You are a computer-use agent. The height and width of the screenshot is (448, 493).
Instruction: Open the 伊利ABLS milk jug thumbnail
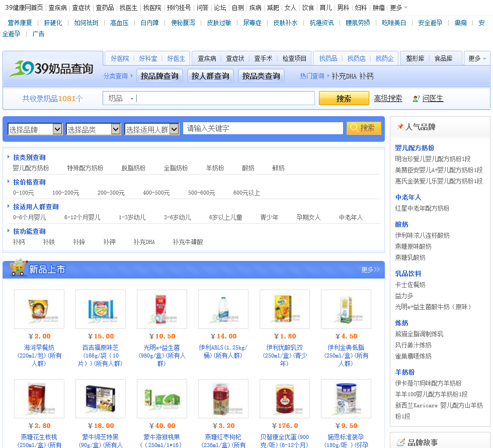click(x=223, y=309)
